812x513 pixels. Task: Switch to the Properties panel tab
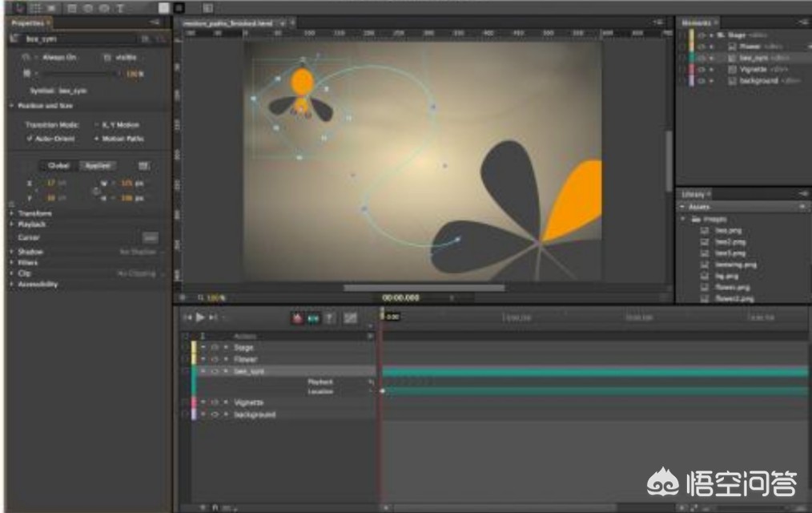(x=28, y=22)
